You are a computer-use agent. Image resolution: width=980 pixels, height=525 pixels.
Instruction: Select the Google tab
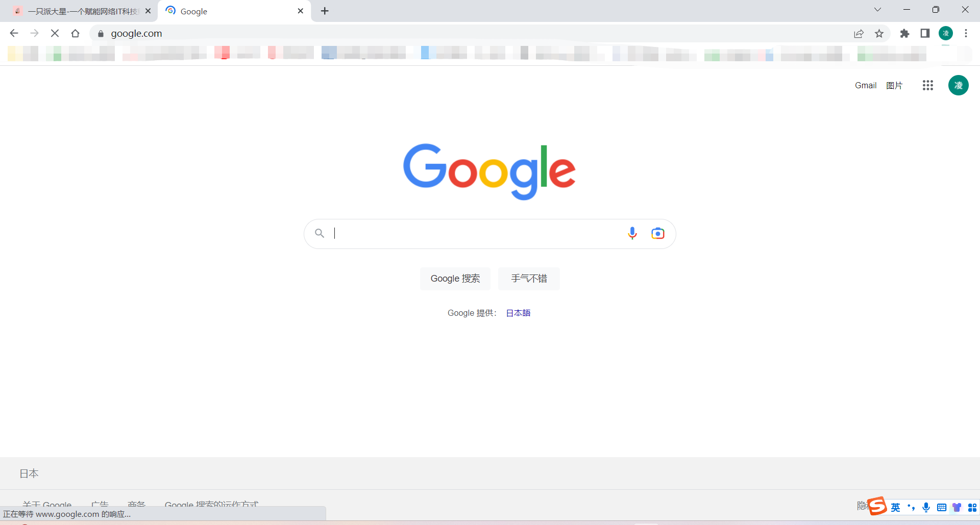235,11
